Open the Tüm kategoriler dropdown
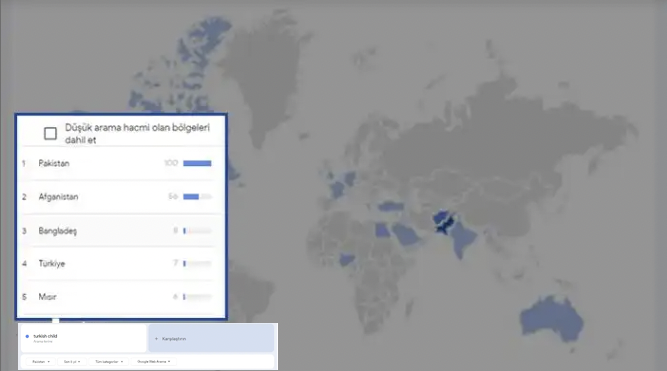This screenshot has height=371, width=667. click(x=108, y=362)
